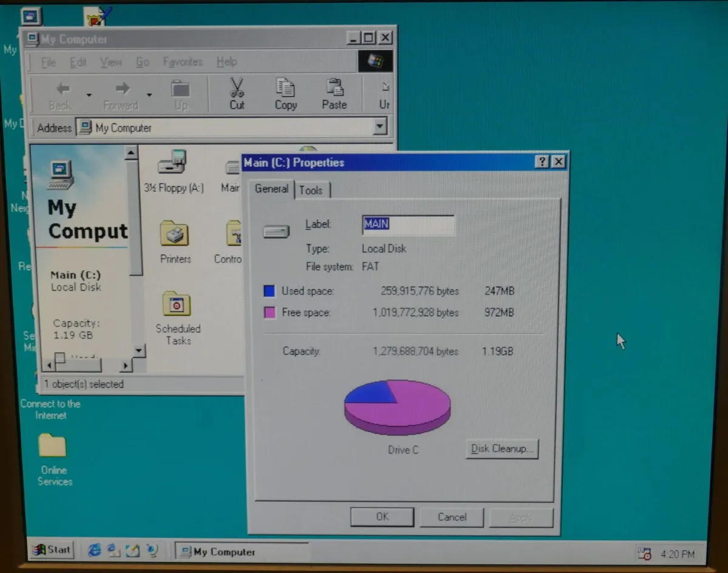Image resolution: width=728 pixels, height=573 pixels.
Task: Click the Copy toolbar icon
Action: tap(285, 88)
